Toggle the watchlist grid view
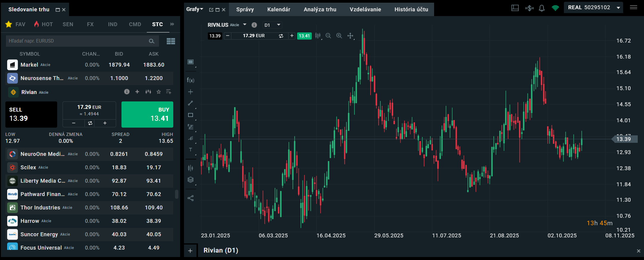 171,41
